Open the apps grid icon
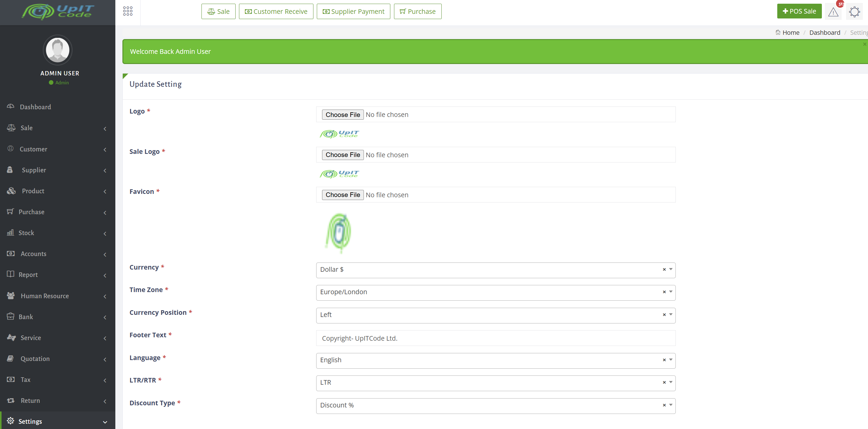The height and width of the screenshot is (429, 868). [x=128, y=11]
